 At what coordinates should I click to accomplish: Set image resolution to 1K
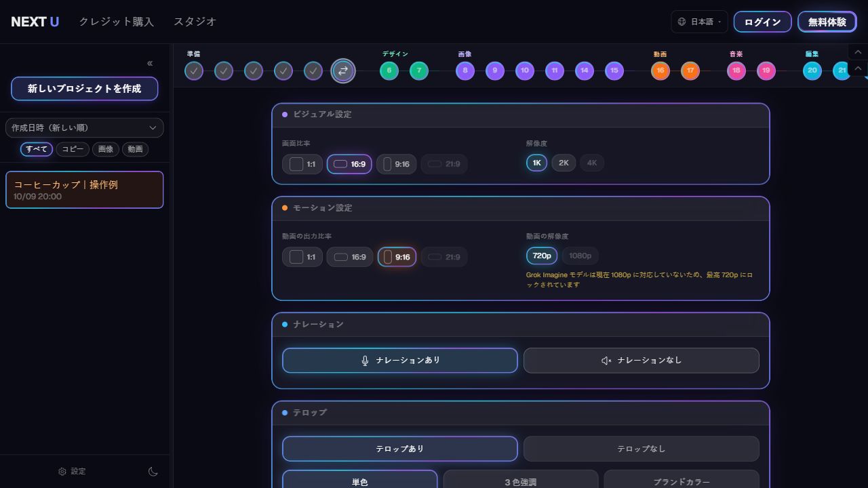(x=536, y=163)
